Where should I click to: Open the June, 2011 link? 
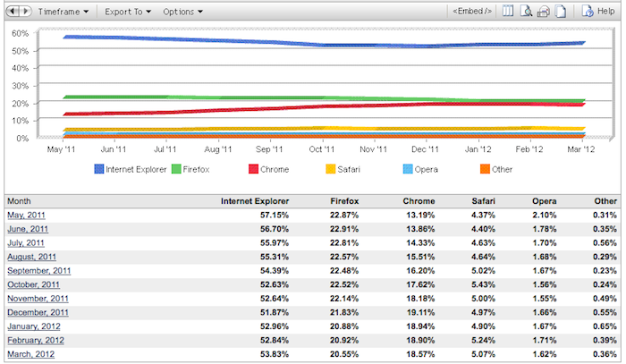point(28,229)
